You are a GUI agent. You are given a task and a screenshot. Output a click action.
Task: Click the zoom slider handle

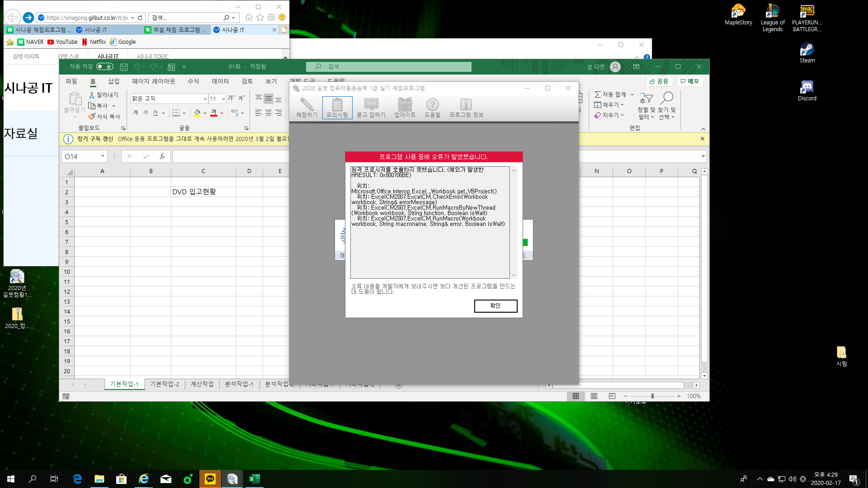pyautogui.click(x=652, y=396)
